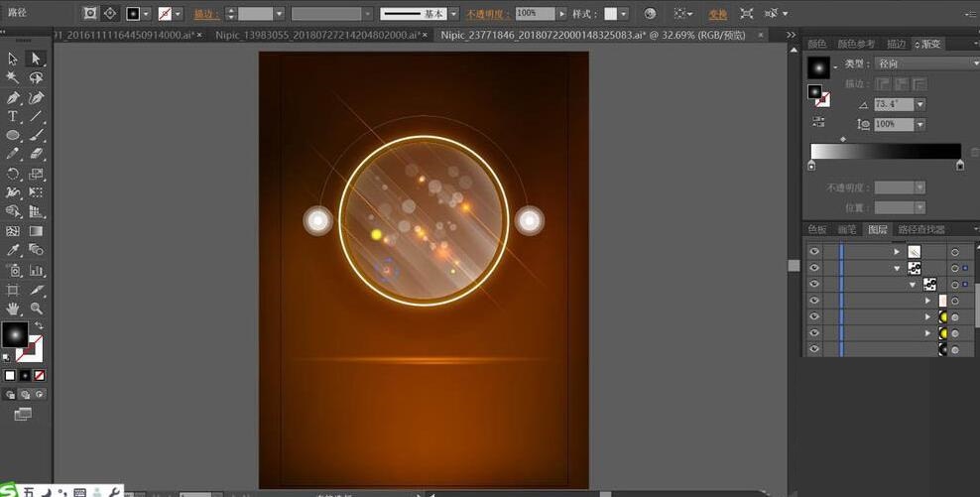
Task: Select the Eraser tool
Action: 36,154
